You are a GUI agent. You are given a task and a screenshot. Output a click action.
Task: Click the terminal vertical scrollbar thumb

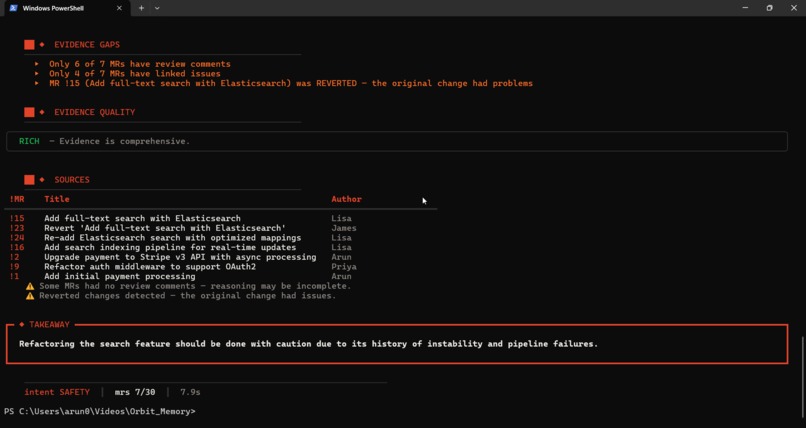[x=803, y=378]
